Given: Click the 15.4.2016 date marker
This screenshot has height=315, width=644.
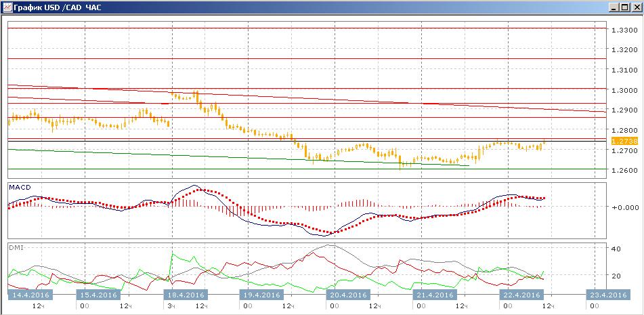Looking at the screenshot, I should (x=99, y=295).
